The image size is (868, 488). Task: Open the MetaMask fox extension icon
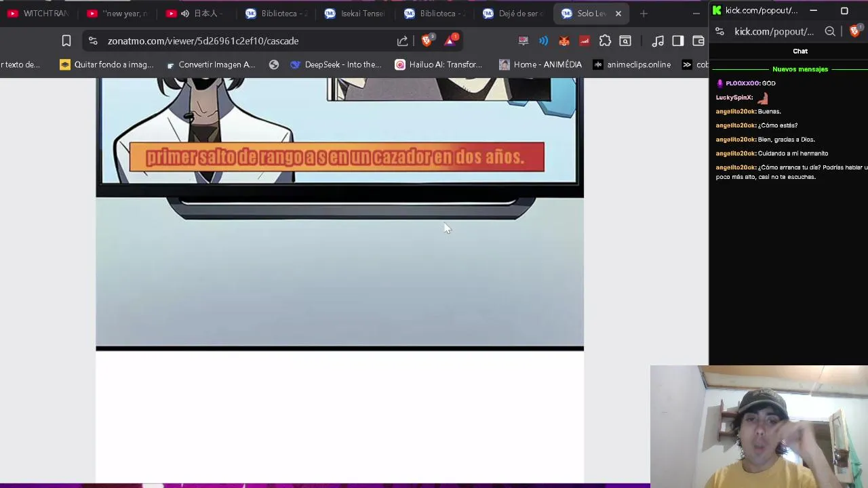[x=564, y=41]
